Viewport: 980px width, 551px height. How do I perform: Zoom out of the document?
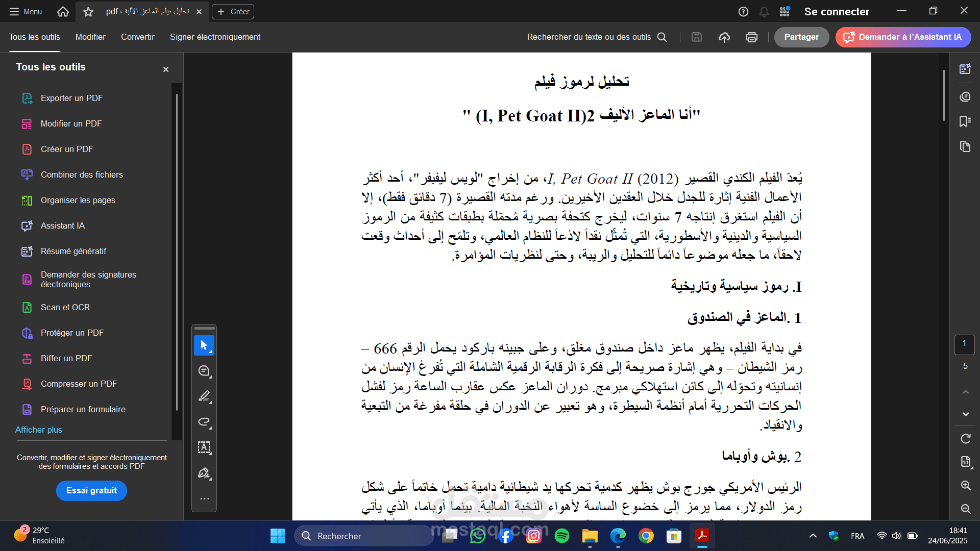point(966,509)
